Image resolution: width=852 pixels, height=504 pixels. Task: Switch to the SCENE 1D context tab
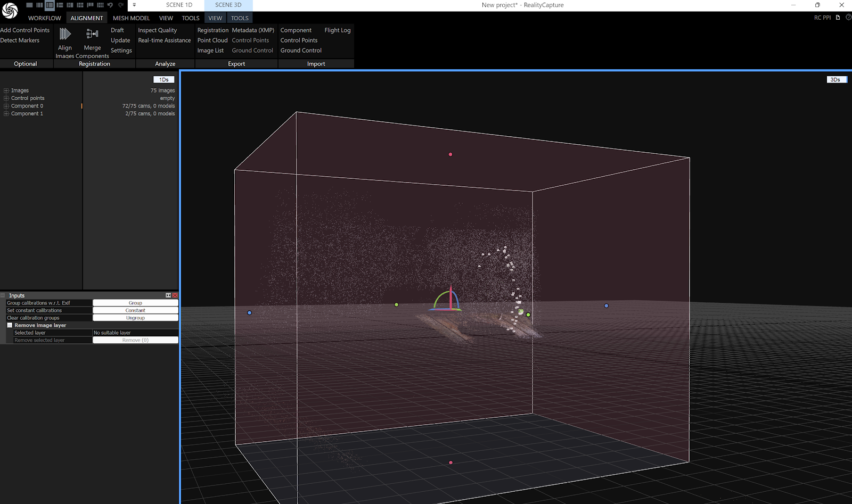[179, 5]
